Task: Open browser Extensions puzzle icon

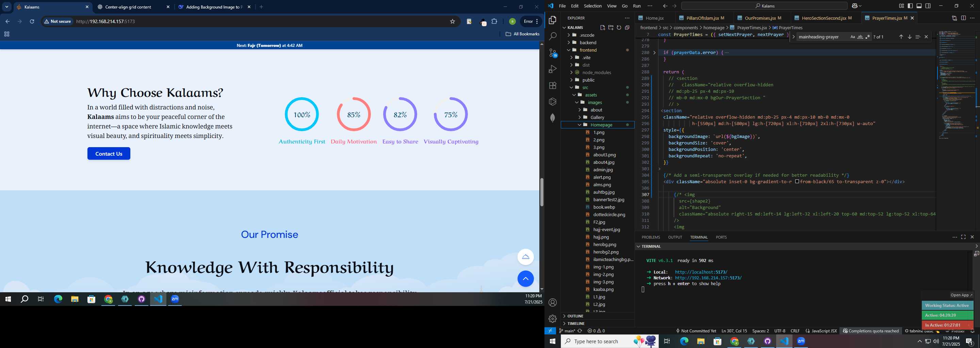Action: (494, 22)
